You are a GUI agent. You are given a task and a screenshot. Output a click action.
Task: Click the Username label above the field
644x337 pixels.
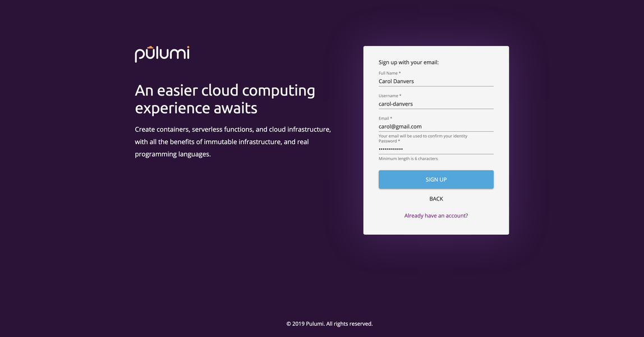(389, 95)
